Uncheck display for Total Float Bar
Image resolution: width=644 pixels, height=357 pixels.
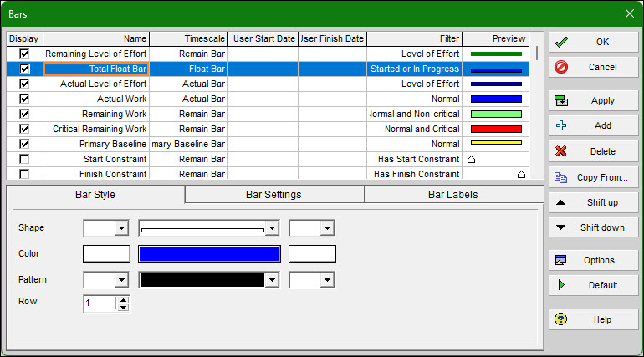pyautogui.click(x=24, y=69)
